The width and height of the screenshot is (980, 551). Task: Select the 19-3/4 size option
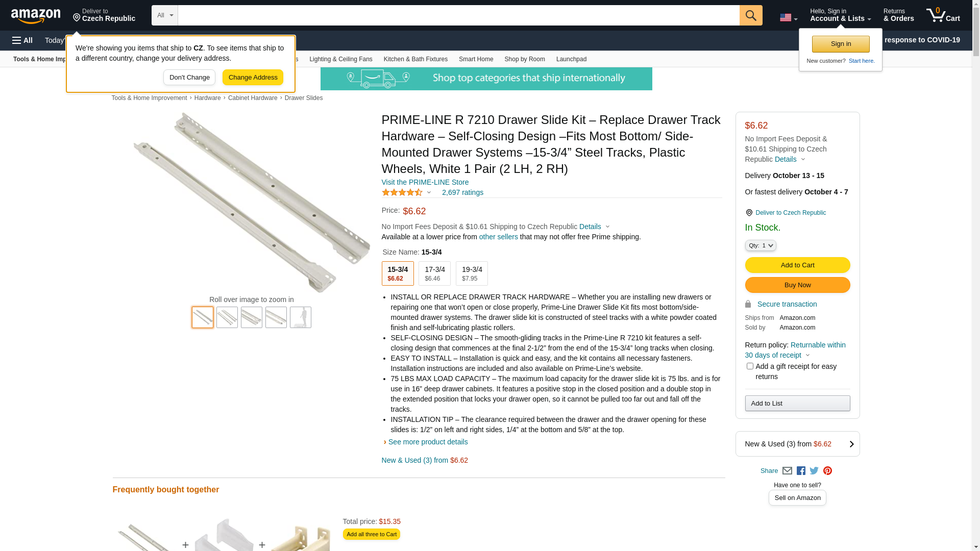tap(472, 273)
